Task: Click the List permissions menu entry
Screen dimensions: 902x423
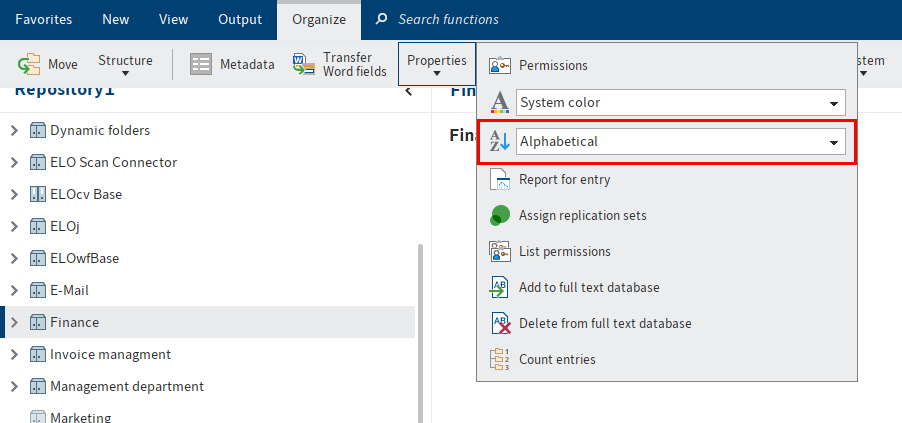Action: click(564, 252)
